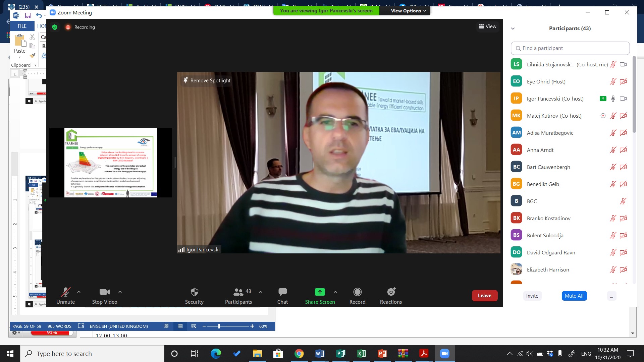
Task: Open the Chat panel icon
Action: (282, 292)
